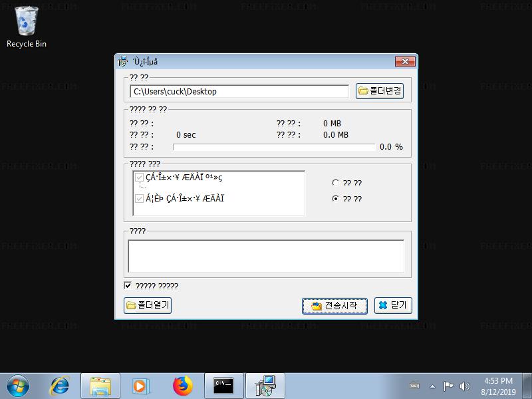Open Action Center flag tray icon
The height and width of the screenshot is (399, 532).
[448, 386]
